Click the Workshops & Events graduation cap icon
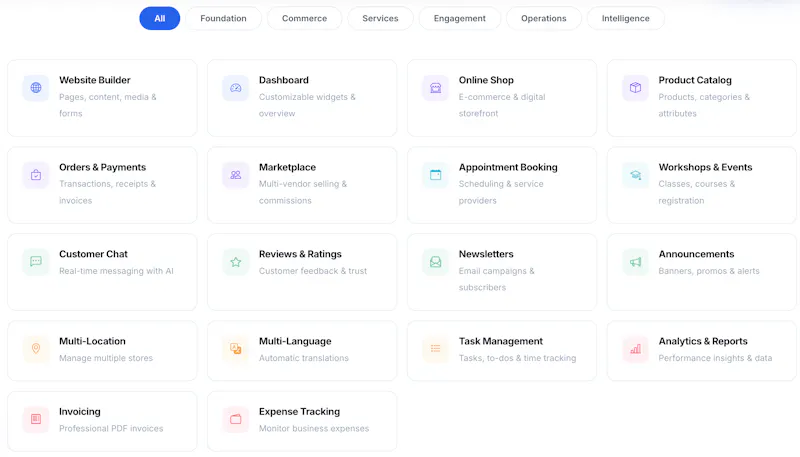 pyautogui.click(x=635, y=175)
